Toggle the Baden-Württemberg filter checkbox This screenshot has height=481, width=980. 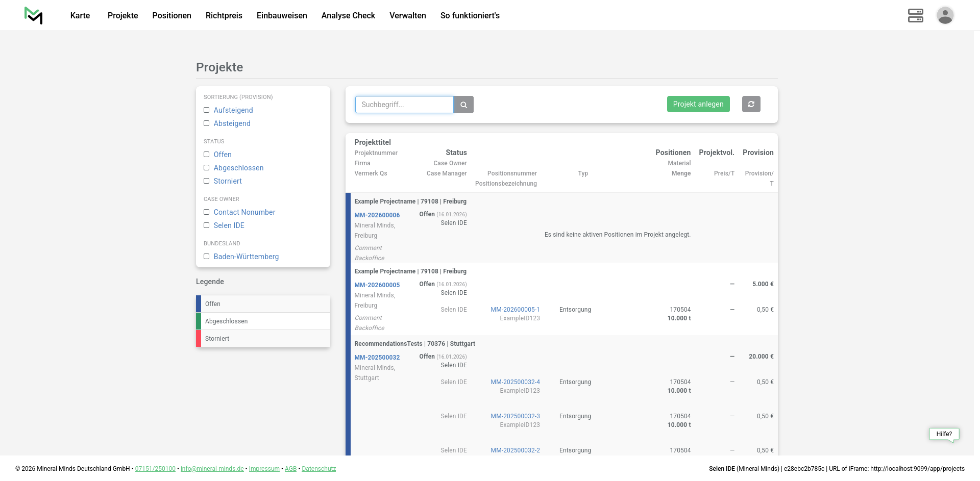[207, 257]
